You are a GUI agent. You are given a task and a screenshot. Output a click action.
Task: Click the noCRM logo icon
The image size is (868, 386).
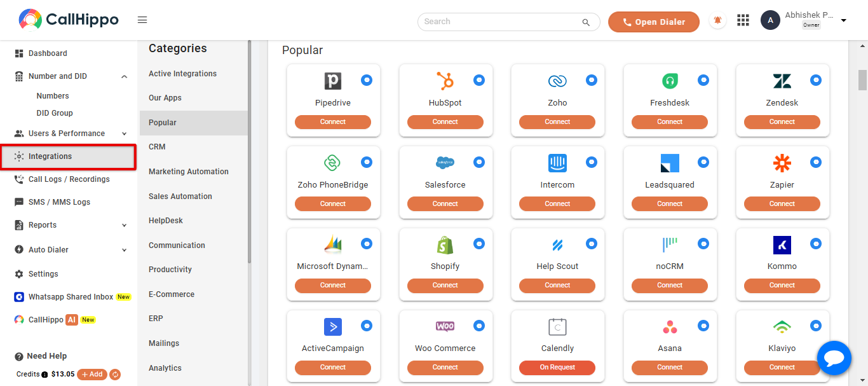670,244
